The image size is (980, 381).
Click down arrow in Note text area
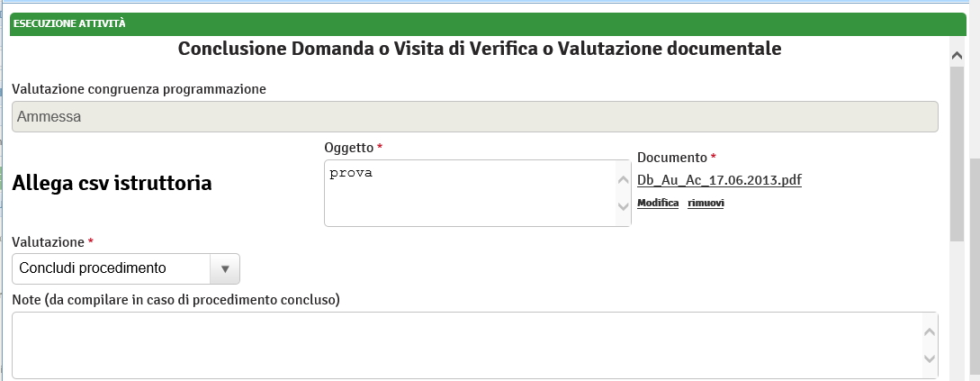tap(931, 359)
